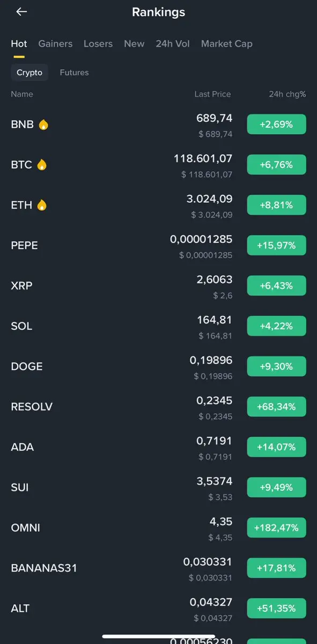Tap the back arrow icon
This screenshot has height=644, width=317.
click(x=21, y=12)
